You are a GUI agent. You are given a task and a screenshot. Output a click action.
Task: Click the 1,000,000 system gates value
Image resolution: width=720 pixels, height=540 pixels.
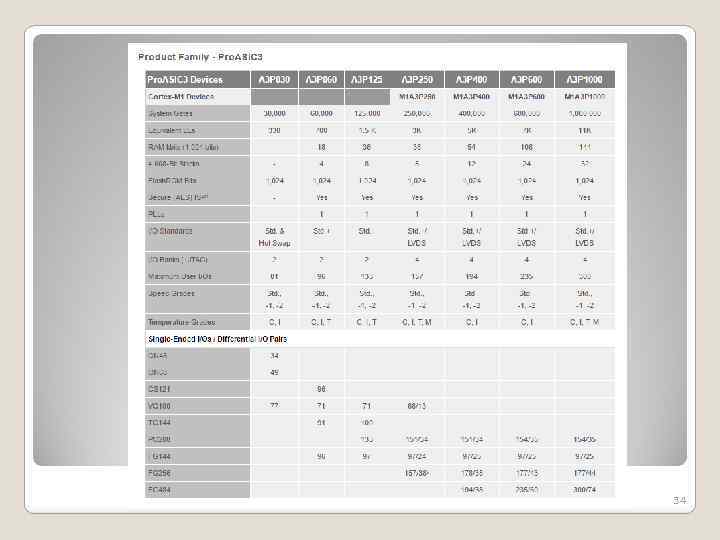585,113
